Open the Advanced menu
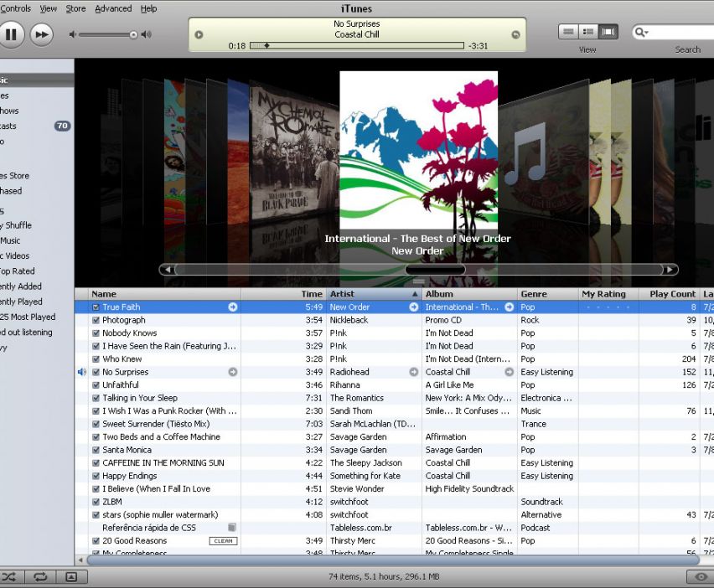The image size is (714, 588). tap(113, 8)
